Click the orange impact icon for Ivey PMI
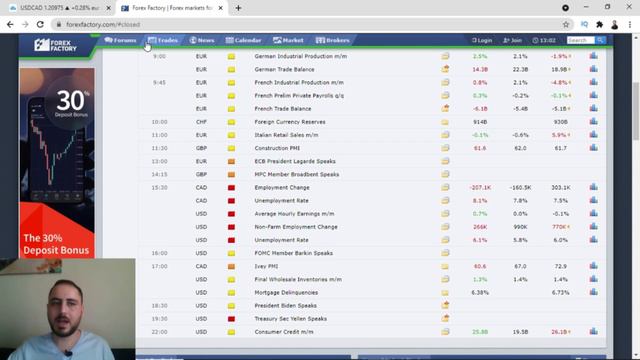640x360 pixels. 231,266
